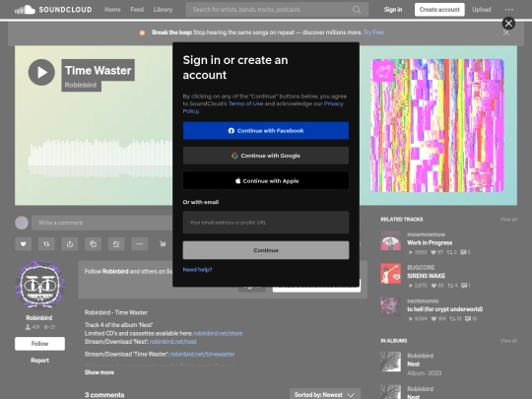Image resolution: width=532 pixels, height=399 pixels.
Task: Open robinbird.net/store link
Action: pyautogui.click(x=218, y=334)
